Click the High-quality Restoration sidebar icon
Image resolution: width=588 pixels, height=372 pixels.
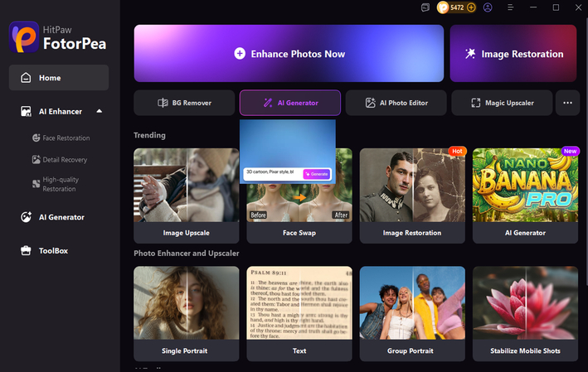tap(36, 184)
